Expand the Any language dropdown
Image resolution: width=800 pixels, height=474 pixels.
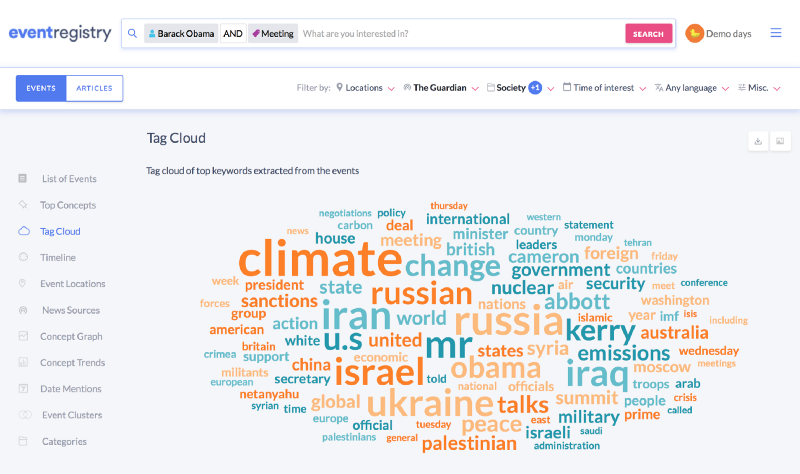click(692, 88)
